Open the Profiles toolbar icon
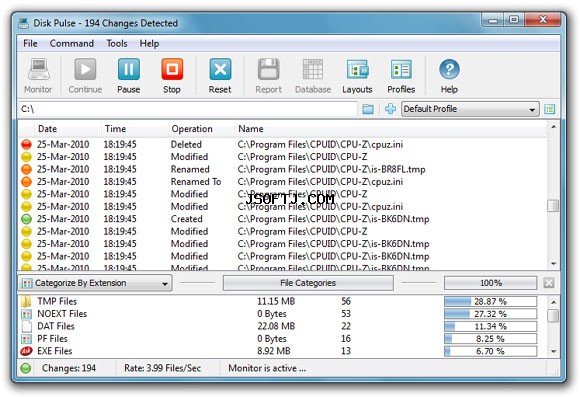Image resolution: width=580 pixels, height=397 pixels. tap(401, 70)
